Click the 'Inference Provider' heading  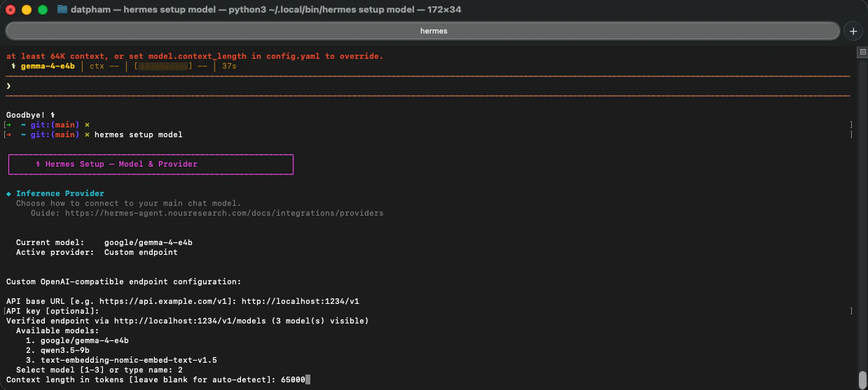click(60, 193)
